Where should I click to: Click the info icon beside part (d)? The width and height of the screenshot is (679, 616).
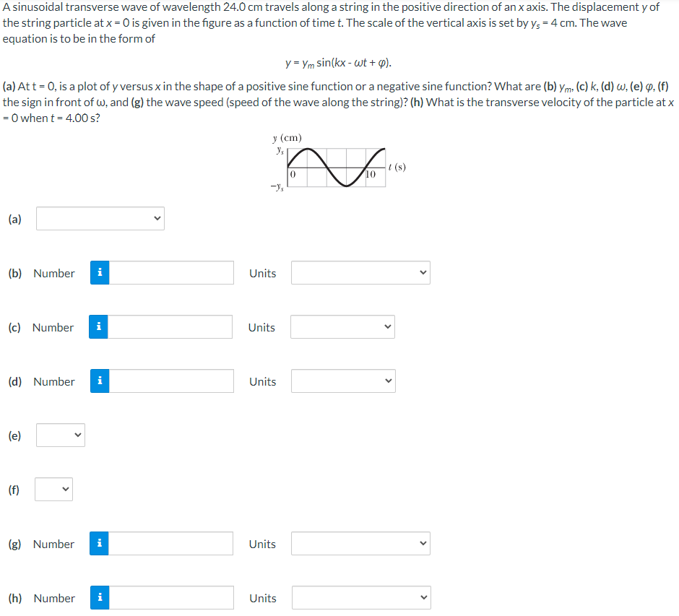99,381
